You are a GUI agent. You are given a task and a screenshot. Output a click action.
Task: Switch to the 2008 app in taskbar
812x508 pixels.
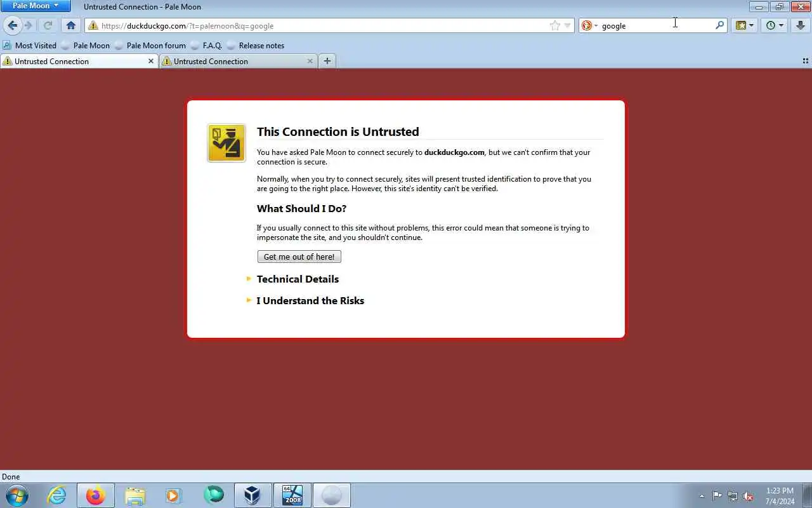[x=292, y=495]
